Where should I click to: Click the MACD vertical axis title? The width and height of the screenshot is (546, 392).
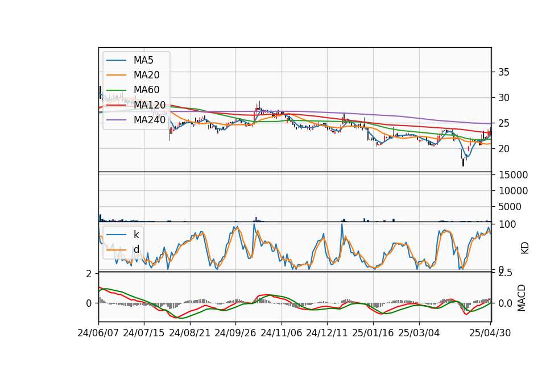coord(522,298)
